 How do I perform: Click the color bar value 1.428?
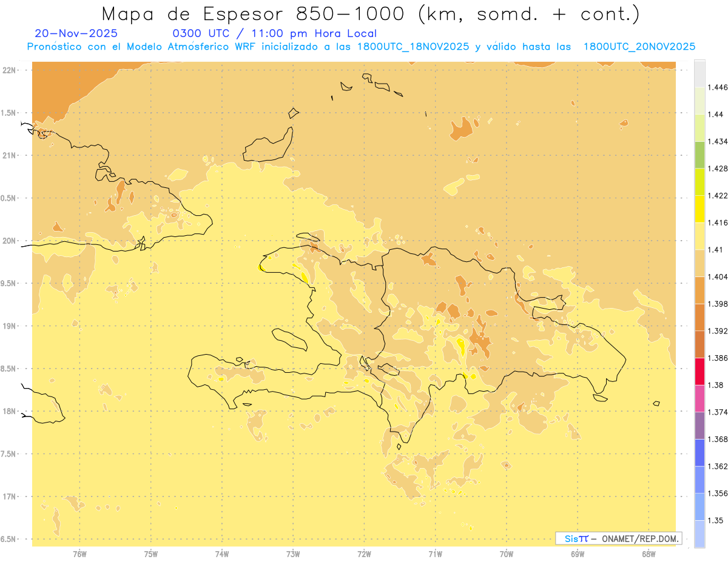(719, 169)
